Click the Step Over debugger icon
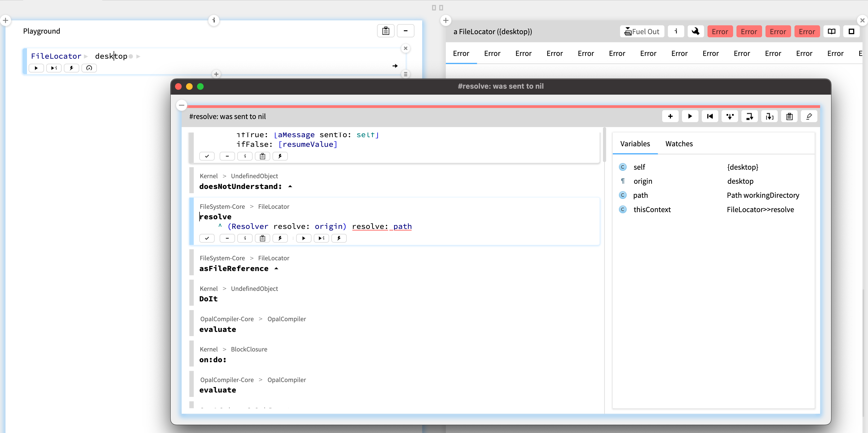Viewport: 868px width, 433px height. tap(749, 116)
